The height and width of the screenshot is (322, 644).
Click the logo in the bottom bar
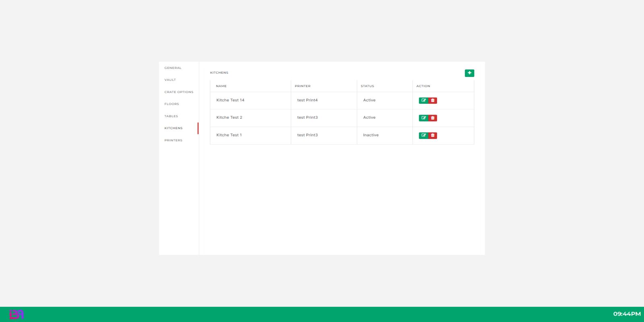pyautogui.click(x=17, y=314)
